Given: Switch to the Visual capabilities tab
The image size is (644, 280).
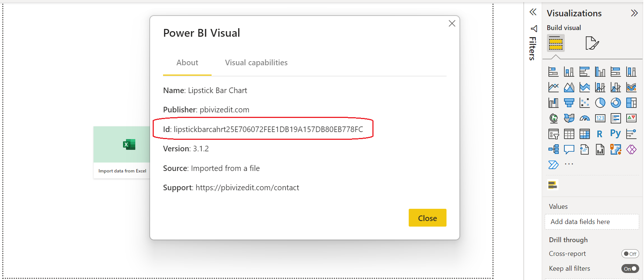Looking at the screenshot, I should 256,63.
